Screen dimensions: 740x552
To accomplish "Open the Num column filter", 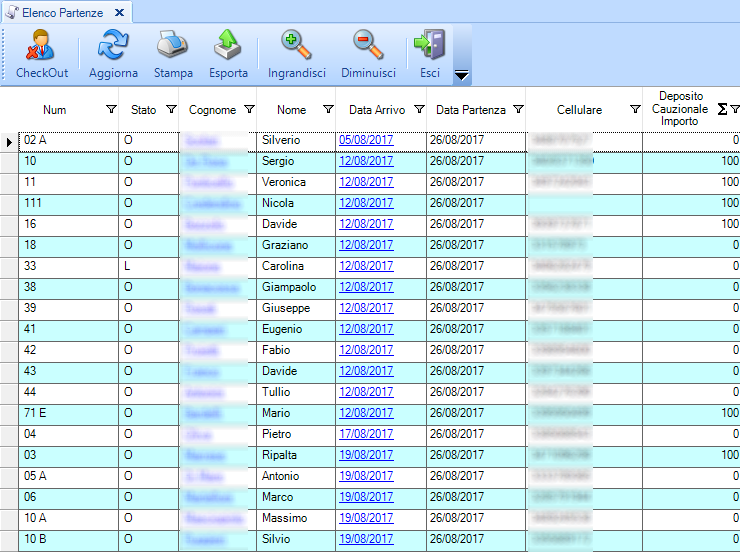I will (111, 110).
